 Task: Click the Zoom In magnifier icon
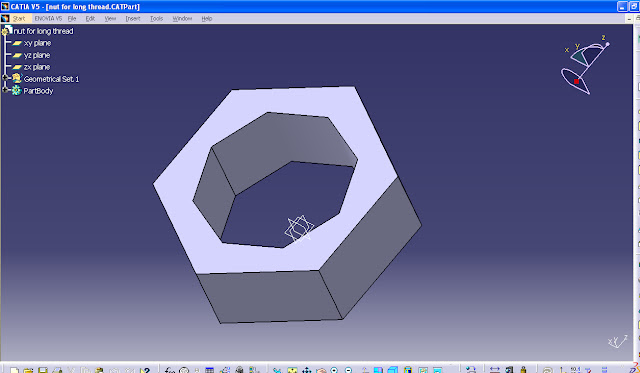334,370
